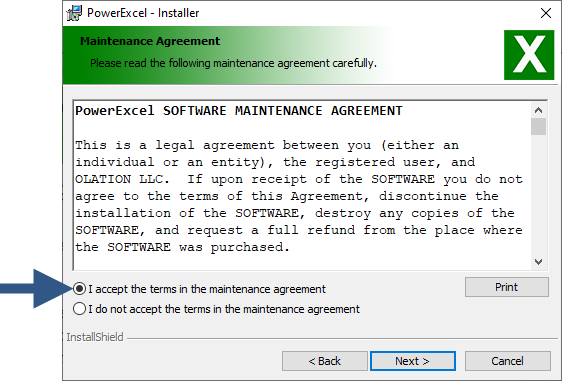Select the do not accept terms radio button

pyautogui.click(x=79, y=309)
